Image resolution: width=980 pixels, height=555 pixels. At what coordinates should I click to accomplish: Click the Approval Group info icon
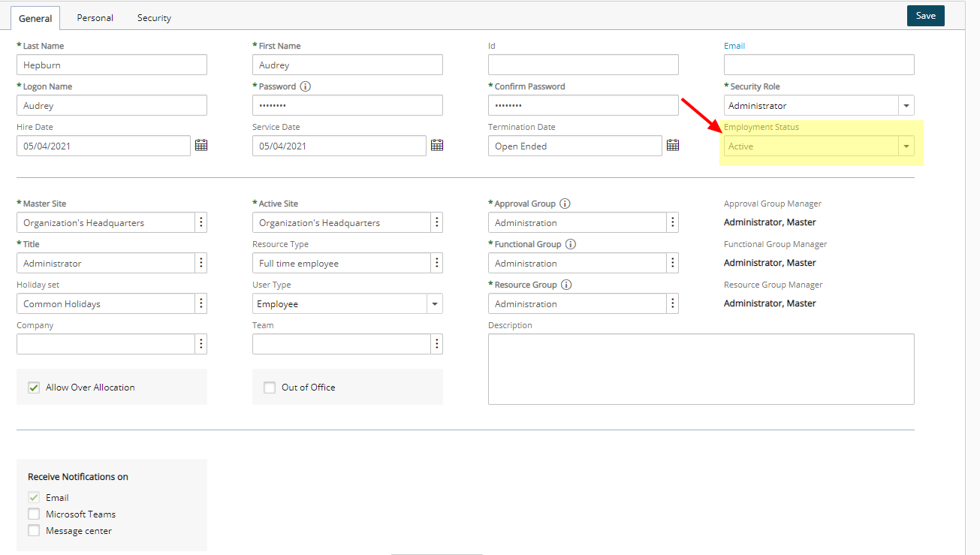(565, 204)
